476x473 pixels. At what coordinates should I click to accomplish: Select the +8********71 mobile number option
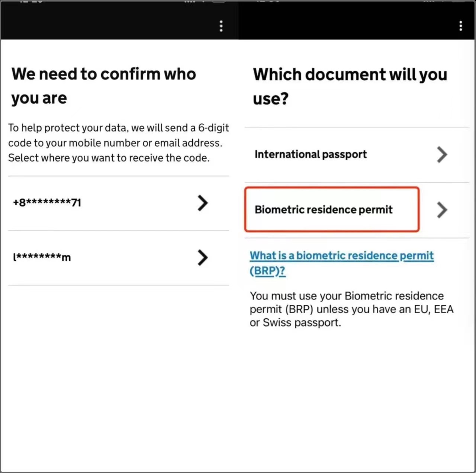[x=47, y=203]
